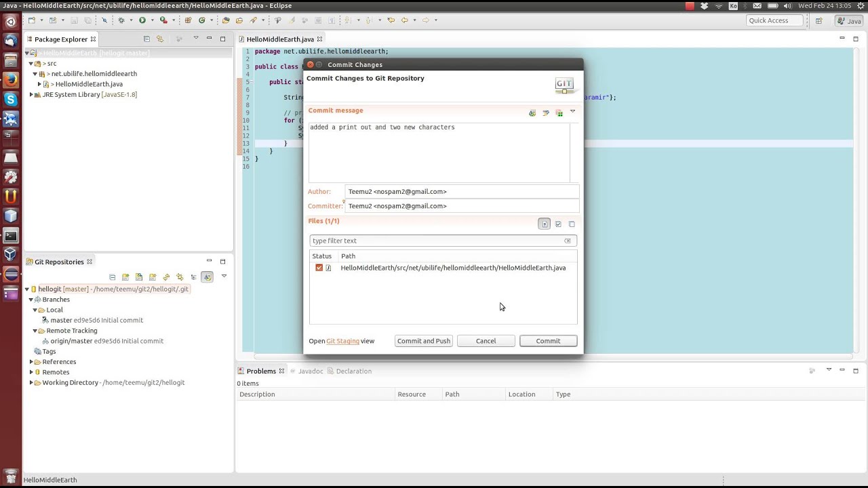
Task: Collapse the net.ubilife.hellomiddleearth package
Action: pyautogui.click(x=35, y=74)
